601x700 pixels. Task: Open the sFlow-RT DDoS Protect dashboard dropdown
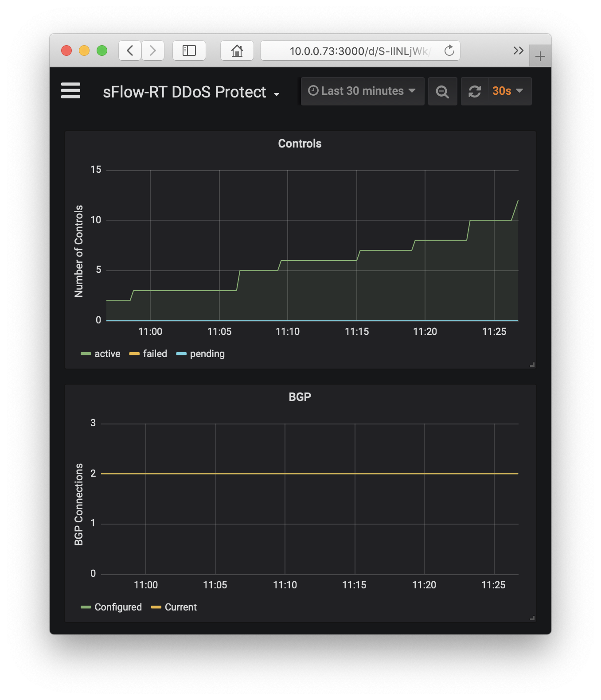pos(191,92)
